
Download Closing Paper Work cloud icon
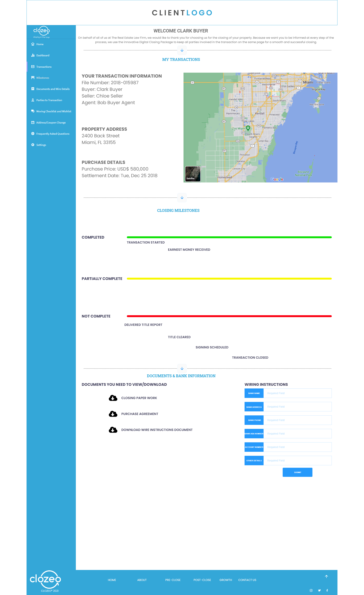click(x=113, y=398)
